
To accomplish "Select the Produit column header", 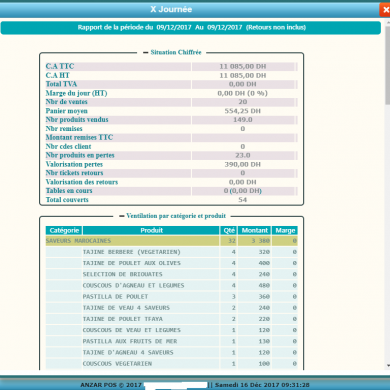I will point(151,230).
